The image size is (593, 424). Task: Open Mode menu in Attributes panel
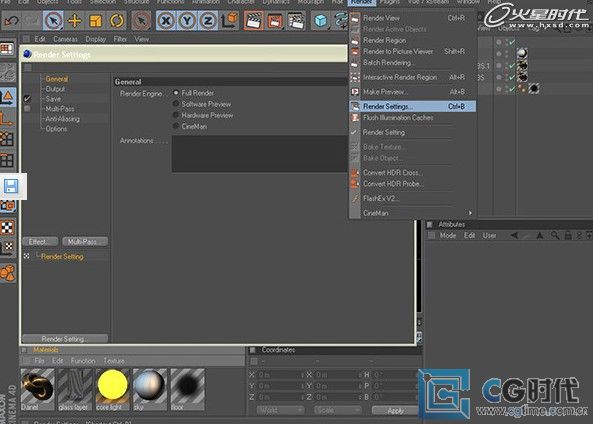tap(448, 236)
